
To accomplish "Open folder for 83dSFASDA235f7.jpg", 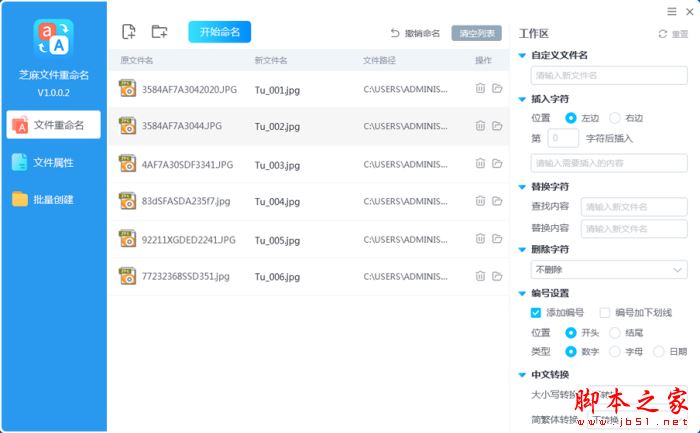I will pyautogui.click(x=497, y=200).
